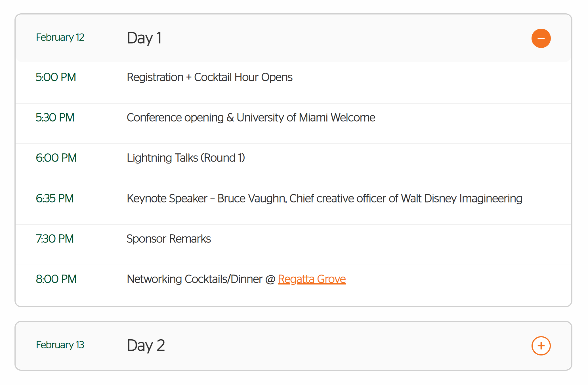Expand Day 2 with the plus icon
Screen dimensions: 588x385
[x=541, y=346]
